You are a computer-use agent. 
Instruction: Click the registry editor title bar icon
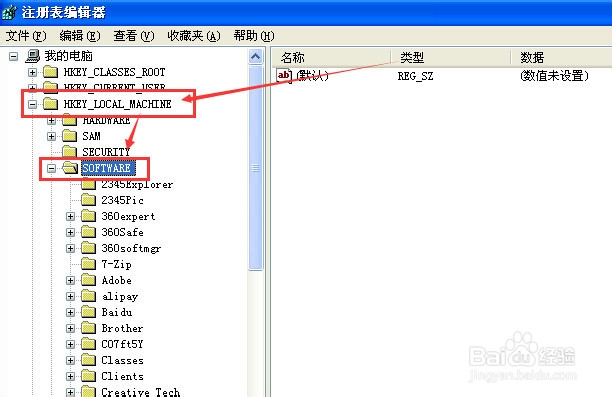coord(9,12)
